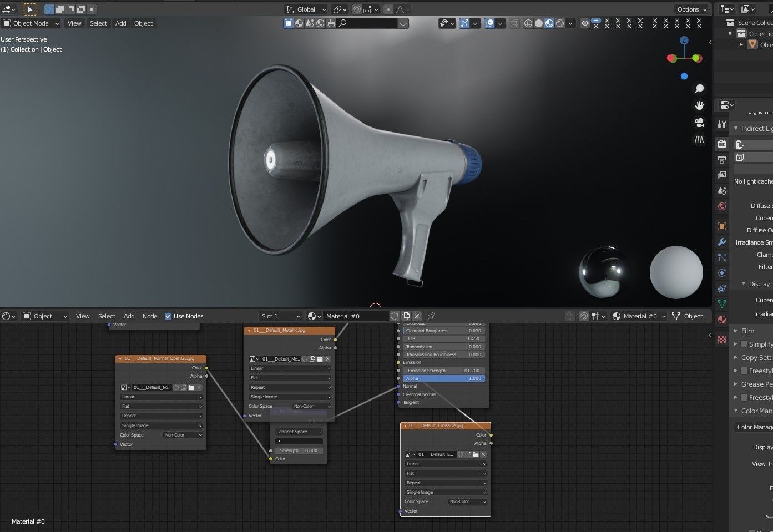
Task: Open the World properties tab
Action: coord(721,206)
